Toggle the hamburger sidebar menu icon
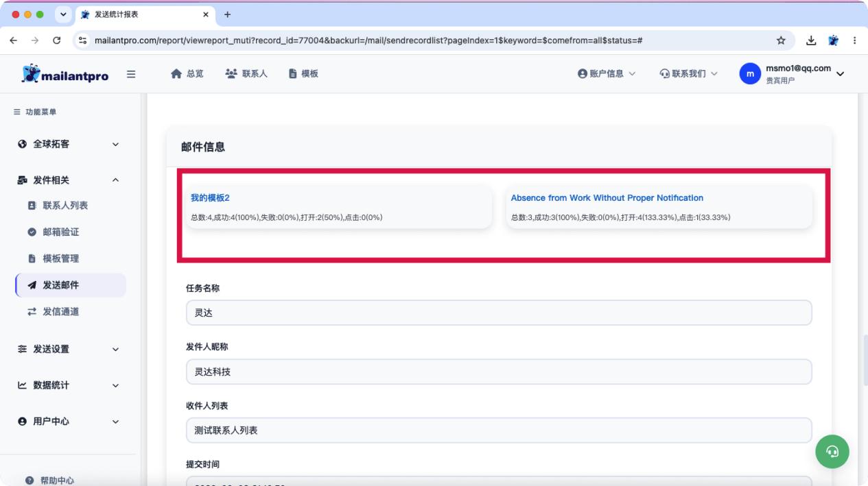 coord(131,74)
